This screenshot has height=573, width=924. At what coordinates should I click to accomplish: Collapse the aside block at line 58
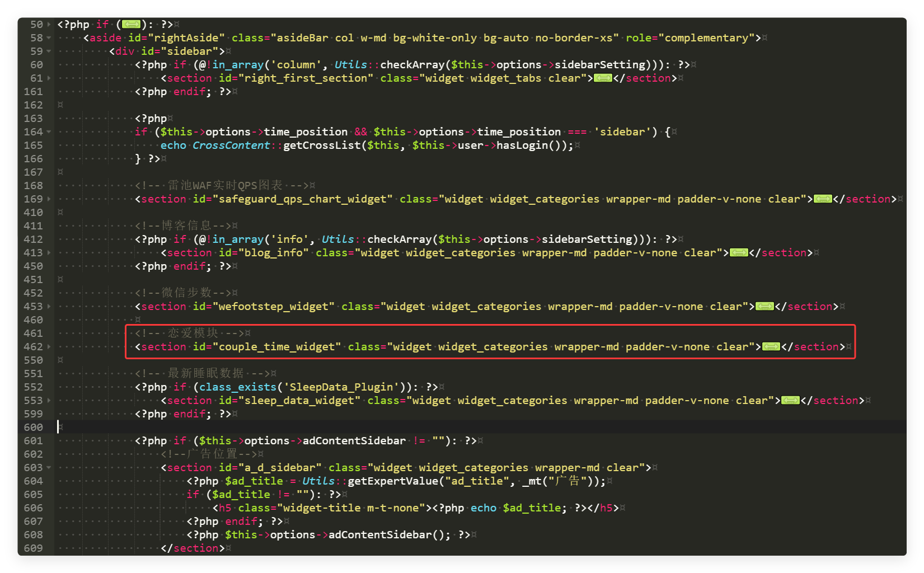tap(49, 38)
